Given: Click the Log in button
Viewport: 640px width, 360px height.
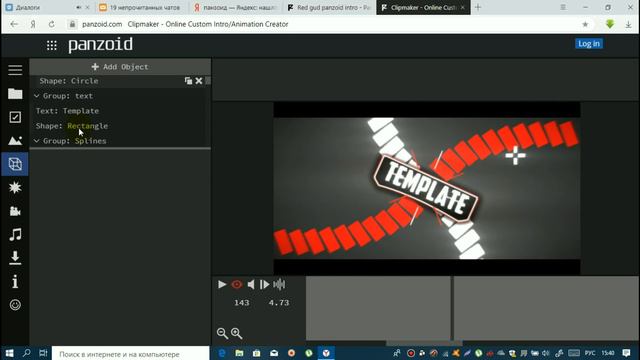Looking at the screenshot, I should 589,44.
